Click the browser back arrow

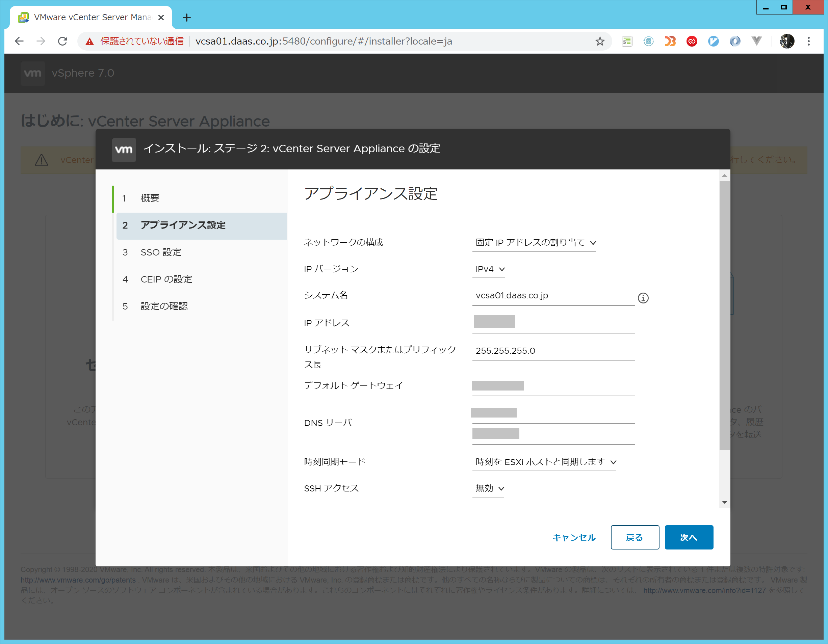click(19, 41)
